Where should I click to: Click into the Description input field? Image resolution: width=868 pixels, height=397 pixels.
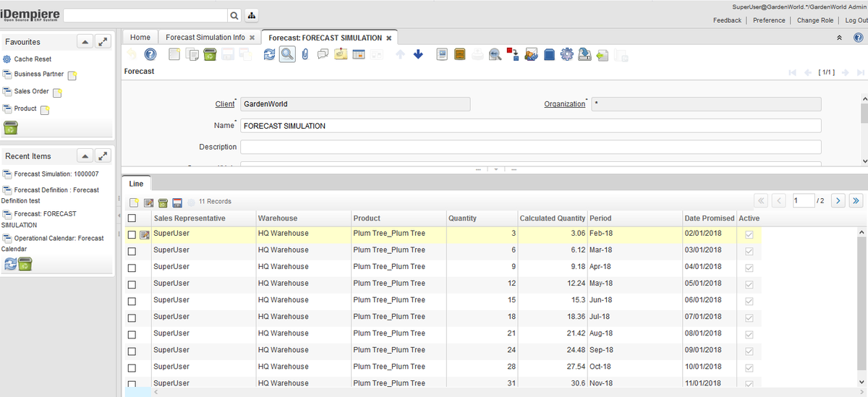pos(530,147)
